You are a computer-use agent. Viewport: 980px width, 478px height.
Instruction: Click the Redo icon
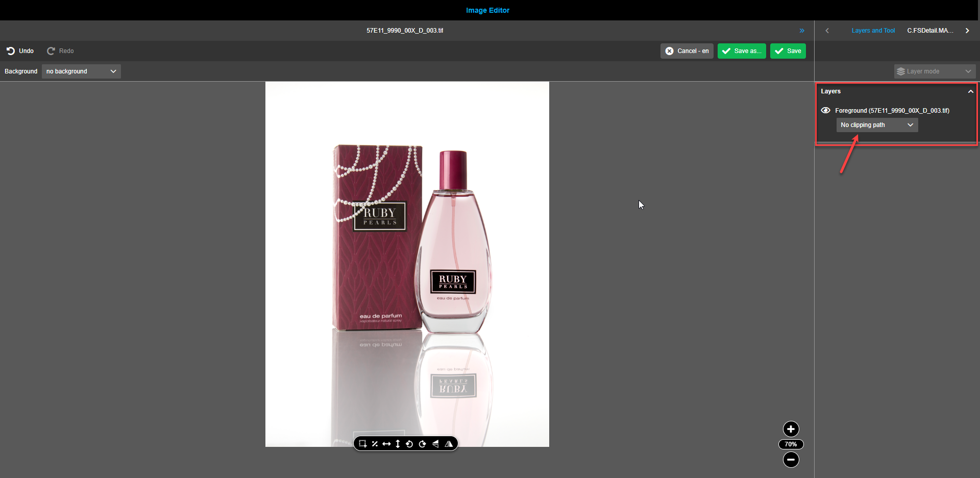pos(51,51)
